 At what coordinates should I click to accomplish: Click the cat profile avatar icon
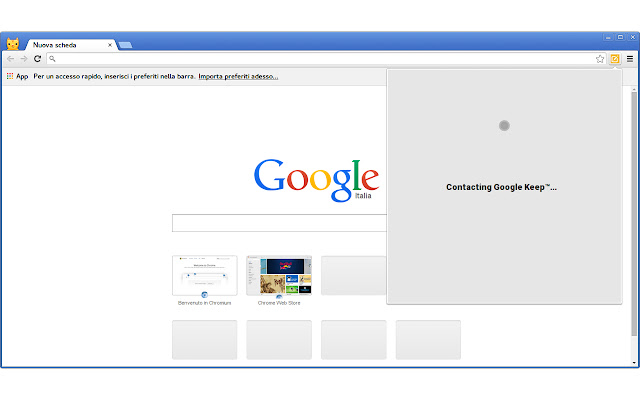pyautogui.click(x=13, y=44)
